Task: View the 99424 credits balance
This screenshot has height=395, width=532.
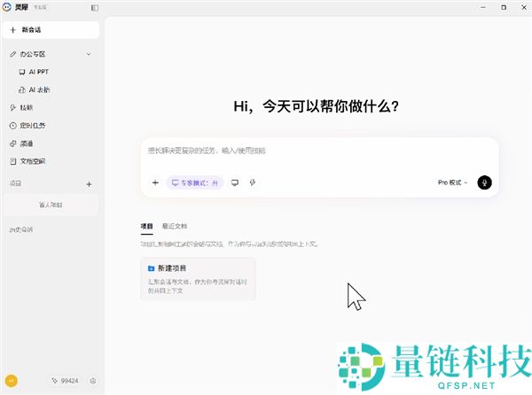Action: click(x=65, y=381)
